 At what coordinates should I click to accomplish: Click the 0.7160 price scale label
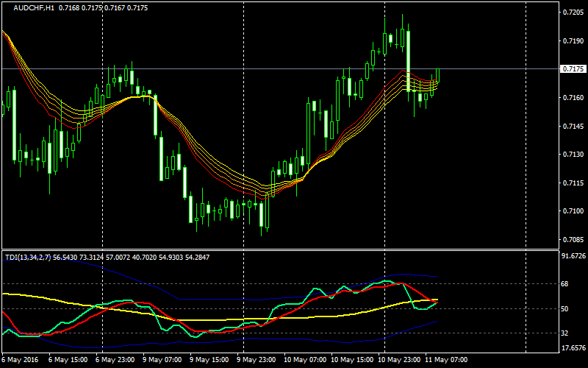[573, 98]
